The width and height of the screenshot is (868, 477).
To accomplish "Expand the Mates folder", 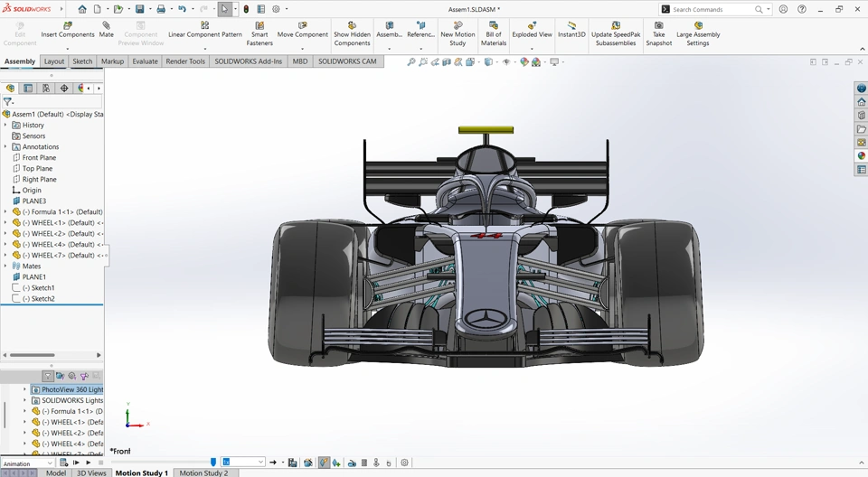I will coord(5,267).
